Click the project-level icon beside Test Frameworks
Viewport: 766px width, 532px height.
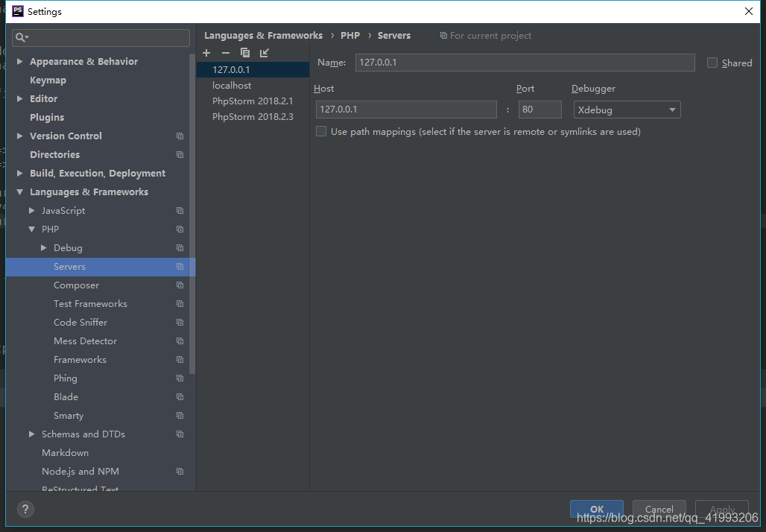point(180,303)
